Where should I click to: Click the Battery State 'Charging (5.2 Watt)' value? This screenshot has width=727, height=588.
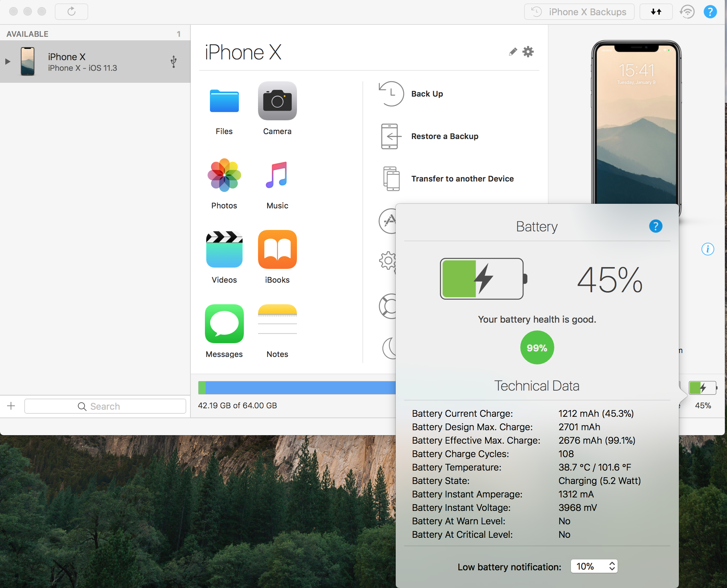click(x=600, y=480)
